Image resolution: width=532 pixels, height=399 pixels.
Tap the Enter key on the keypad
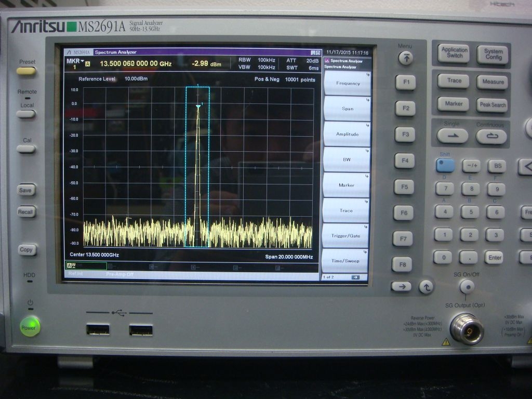coord(495,258)
